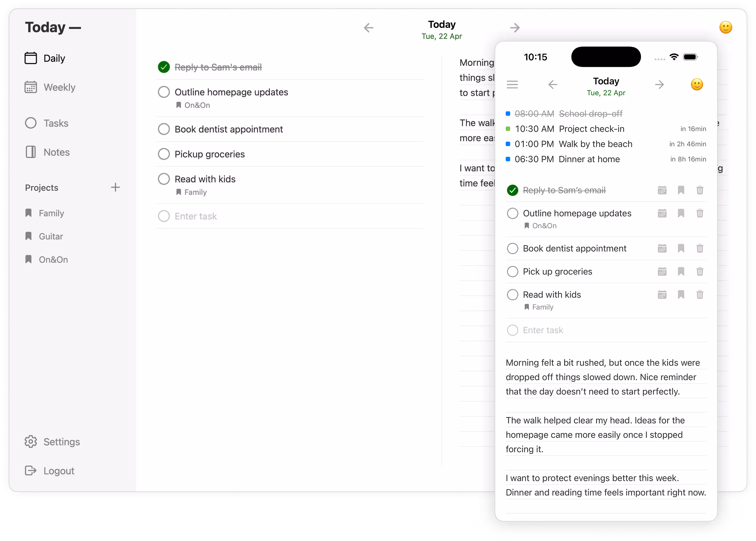Image resolution: width=756 pixels, height=541 pixels.
Task: Navigate to the previous day
Action: point(368,28)
